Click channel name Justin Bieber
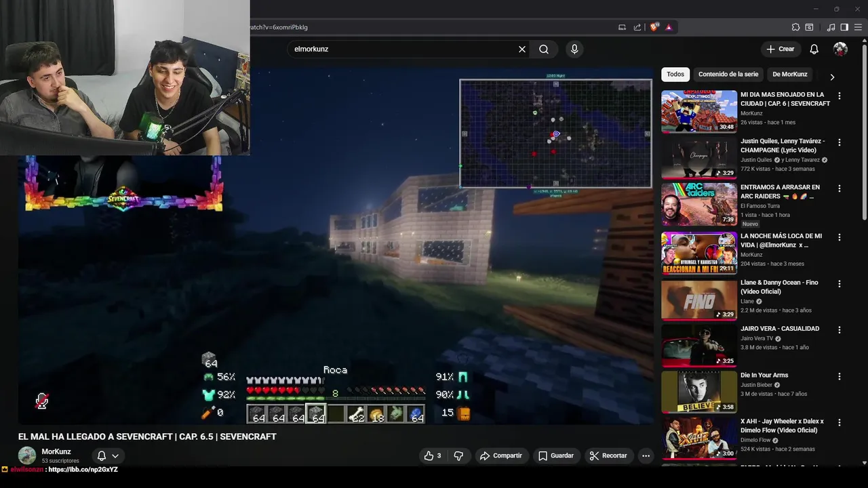 point(757,384)
